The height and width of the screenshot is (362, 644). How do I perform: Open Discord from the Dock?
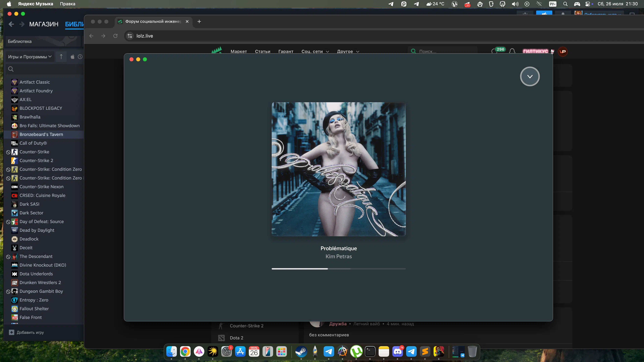pos(397,352)
